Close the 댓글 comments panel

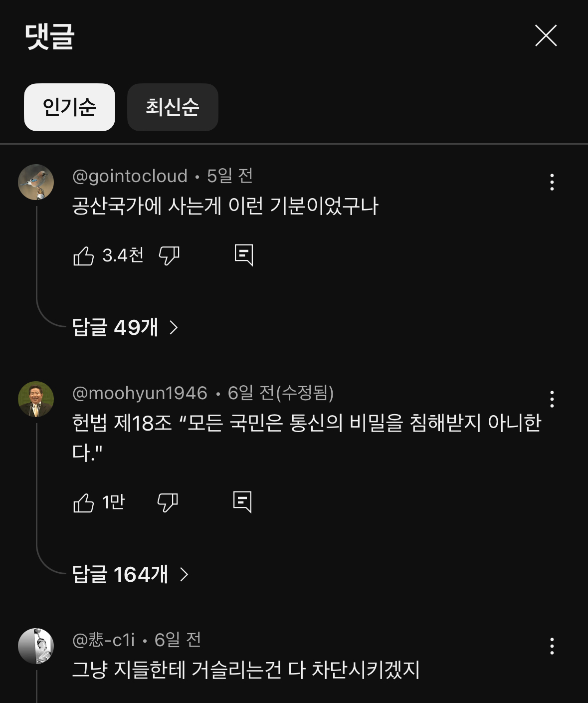click(x=546, y=35)
